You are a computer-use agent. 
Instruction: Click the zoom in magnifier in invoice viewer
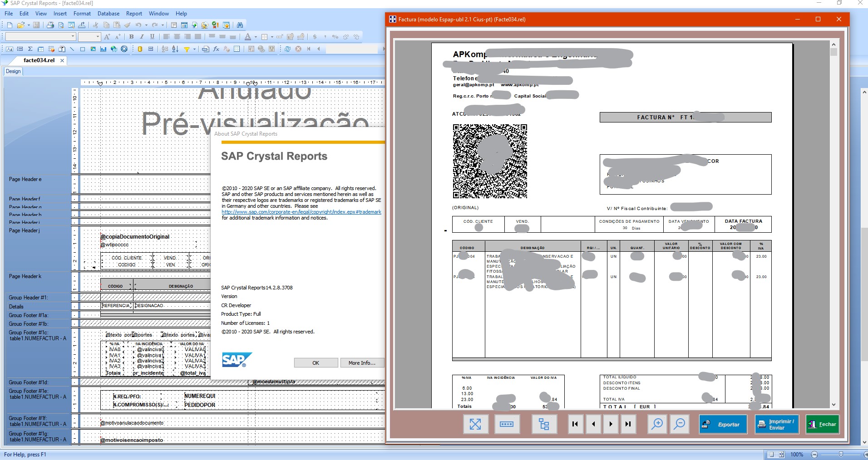(657, 424)
